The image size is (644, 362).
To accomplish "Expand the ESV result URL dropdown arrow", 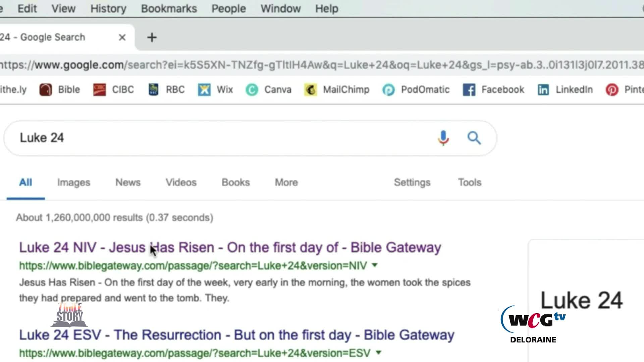I will (378, 353).
